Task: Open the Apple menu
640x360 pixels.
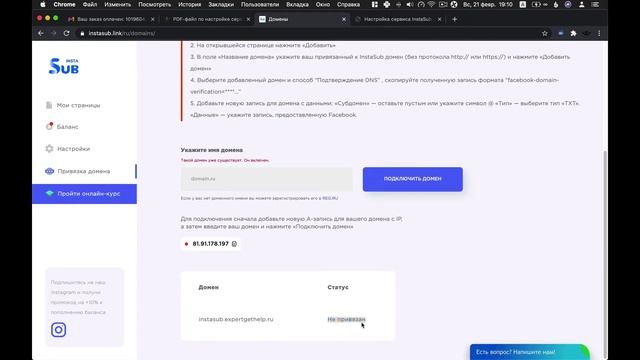Action: (43, 4)
